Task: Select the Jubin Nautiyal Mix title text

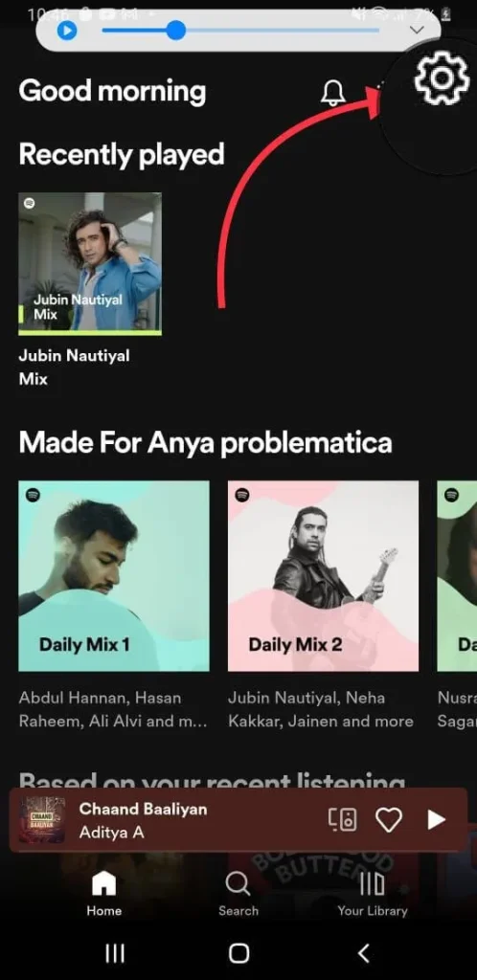Action: [75, 367]
